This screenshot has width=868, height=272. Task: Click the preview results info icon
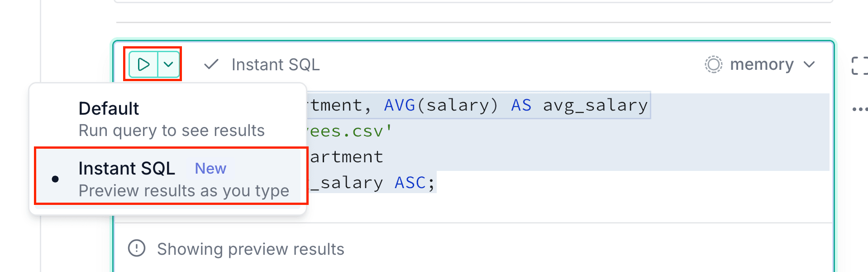click(137, 248)
